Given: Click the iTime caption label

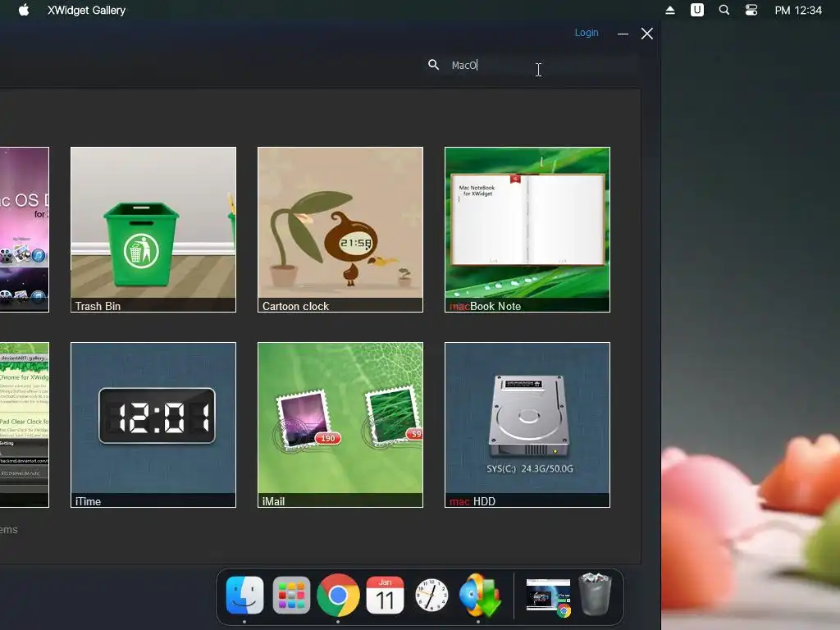Looking at the screenshot, I should (x=88, y=501).
